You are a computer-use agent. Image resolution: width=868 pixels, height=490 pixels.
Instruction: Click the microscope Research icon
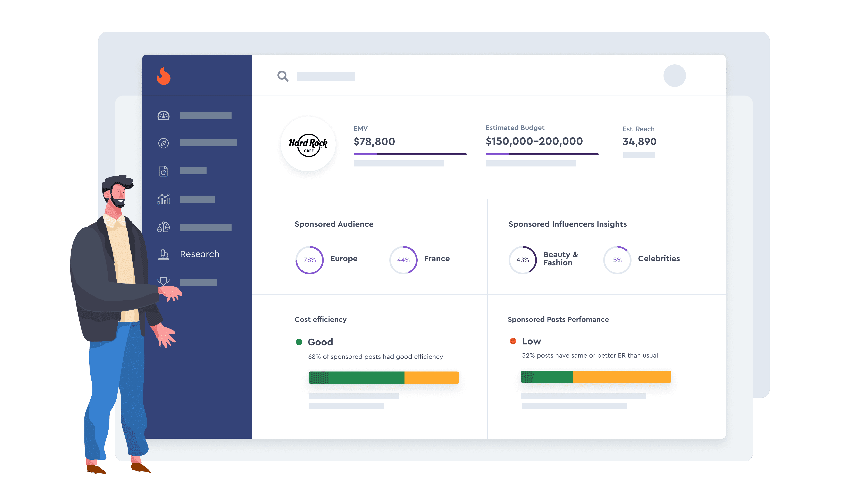pos(164,254)
